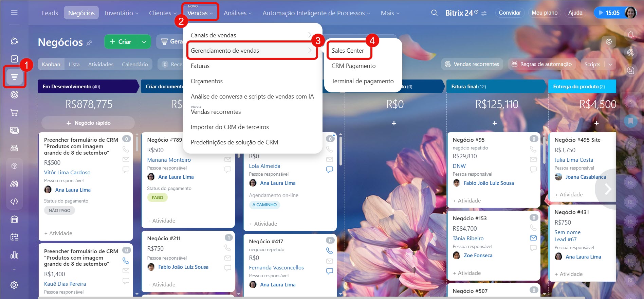Image resolution: width=644 pixels, height=299 pixels.
Task: Choose Faturas in Vendas menu
Action: pyautogui.click(x=200, y=66)
